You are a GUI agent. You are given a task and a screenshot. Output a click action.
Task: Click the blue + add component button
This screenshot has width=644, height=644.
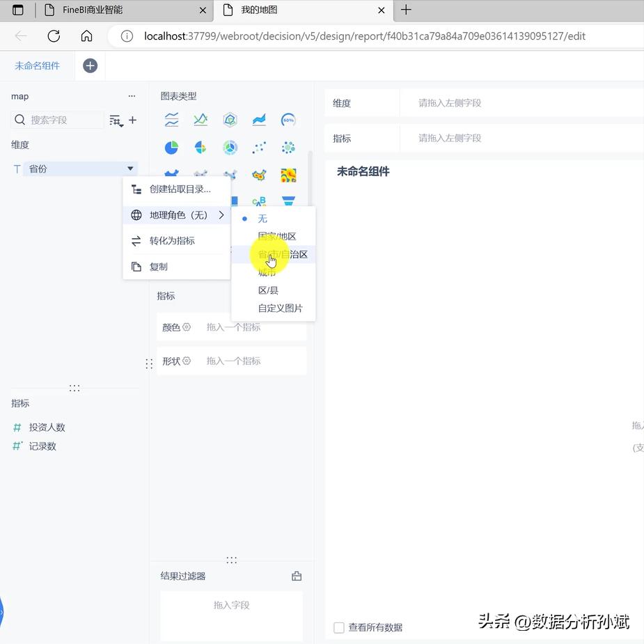click(90, 65)
